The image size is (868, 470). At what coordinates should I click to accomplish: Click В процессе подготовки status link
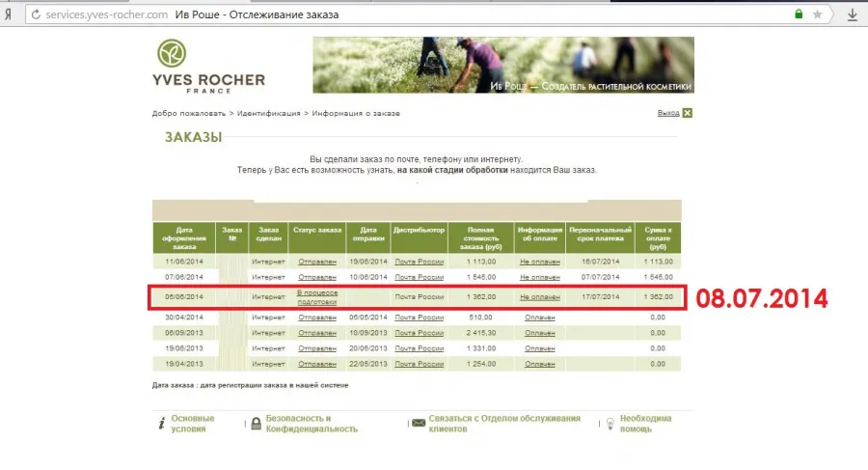(x=317, y=297)
